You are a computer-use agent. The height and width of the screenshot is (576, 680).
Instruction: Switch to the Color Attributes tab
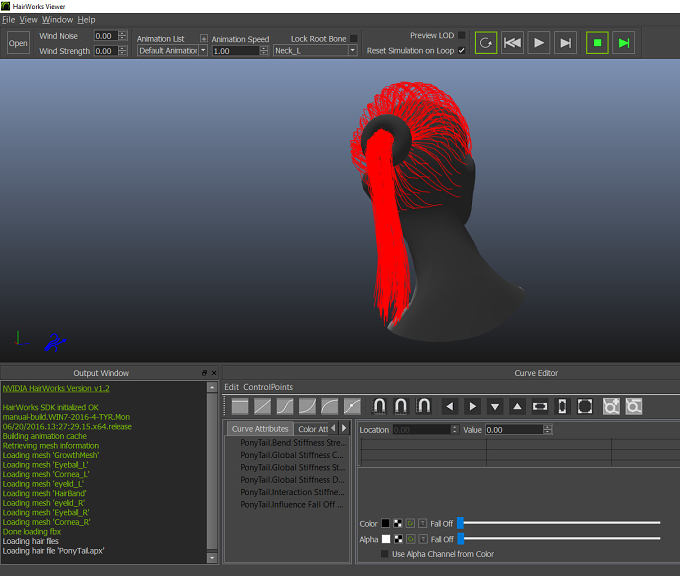tap(312, 429)
